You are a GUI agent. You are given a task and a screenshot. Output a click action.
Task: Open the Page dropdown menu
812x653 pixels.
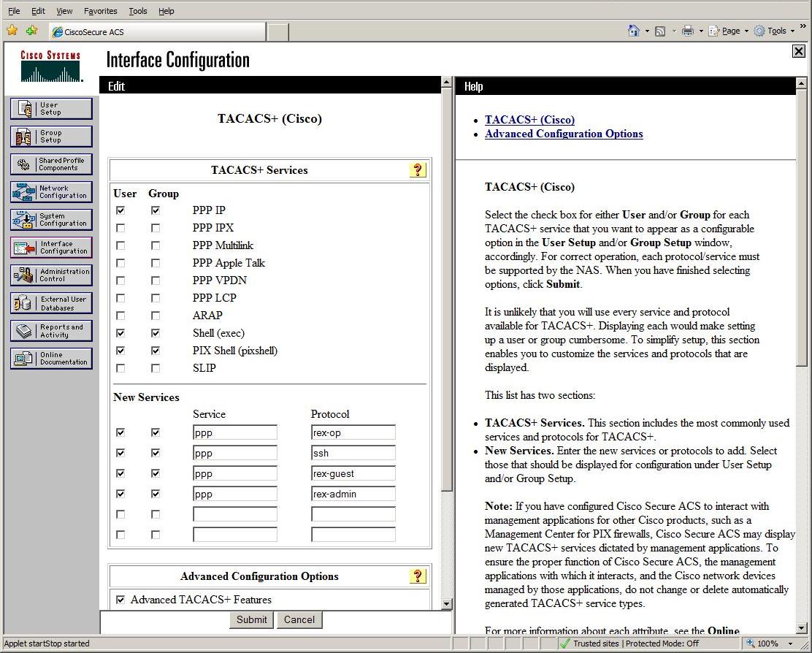pyautogui.click(x=729, y=31)
